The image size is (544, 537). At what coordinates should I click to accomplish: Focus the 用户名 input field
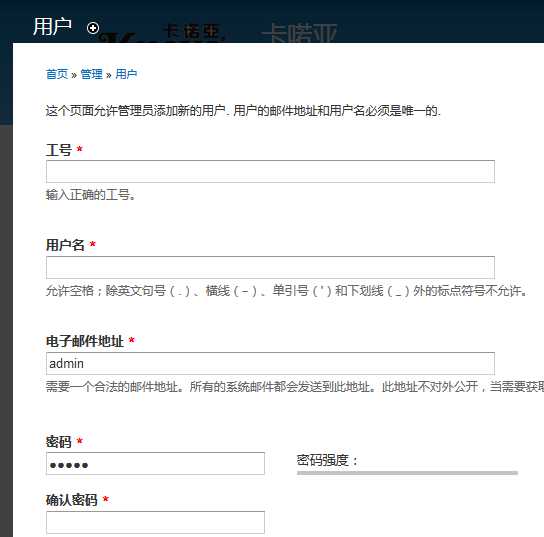point(270,267)
